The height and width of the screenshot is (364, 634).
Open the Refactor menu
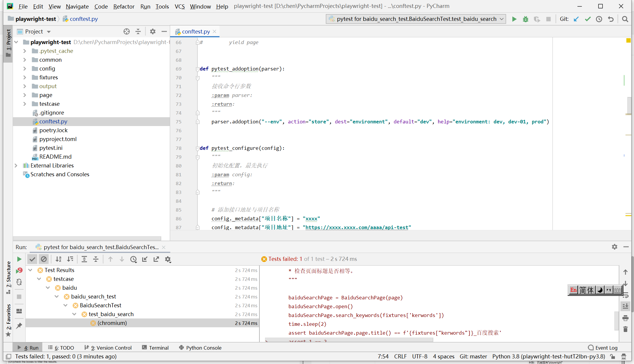click(x=124, y=6)
